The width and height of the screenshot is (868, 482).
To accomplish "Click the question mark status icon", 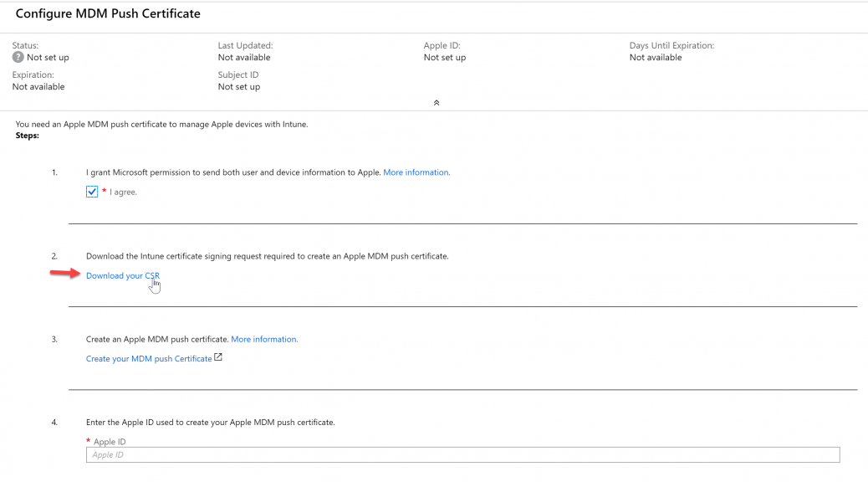I will (x=18, y=57).
